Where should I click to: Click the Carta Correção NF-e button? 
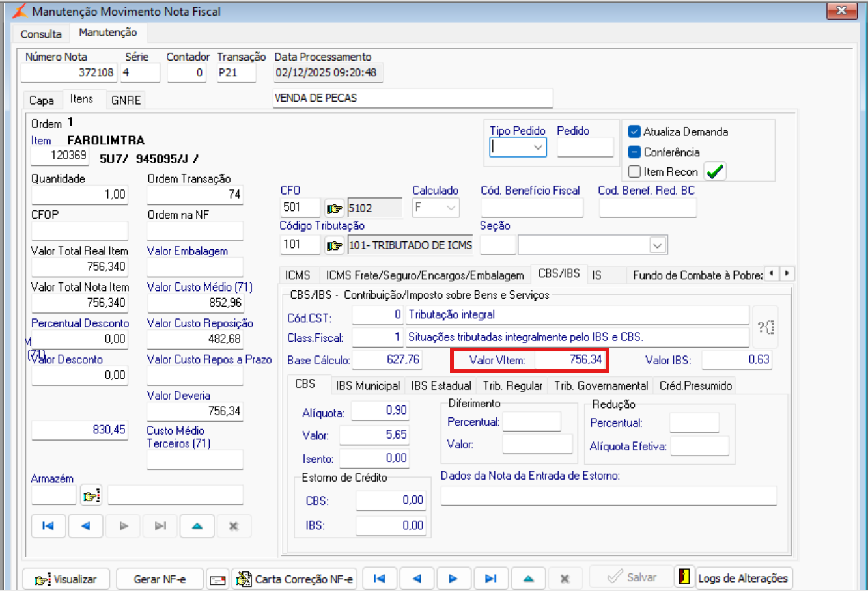point(295,579)
